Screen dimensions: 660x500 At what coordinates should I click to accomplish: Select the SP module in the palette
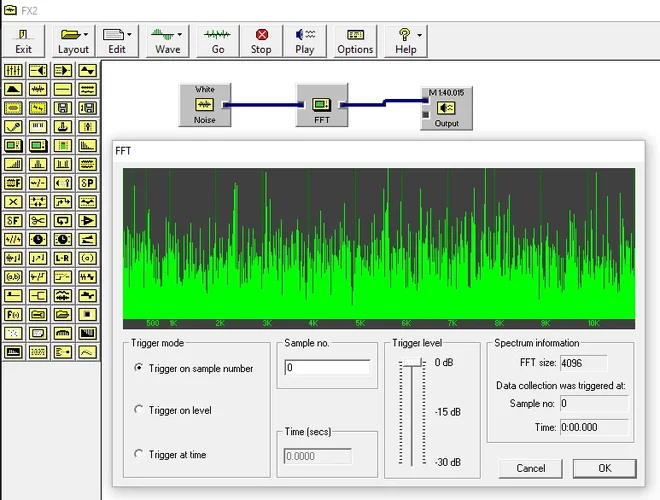[88, 183]
